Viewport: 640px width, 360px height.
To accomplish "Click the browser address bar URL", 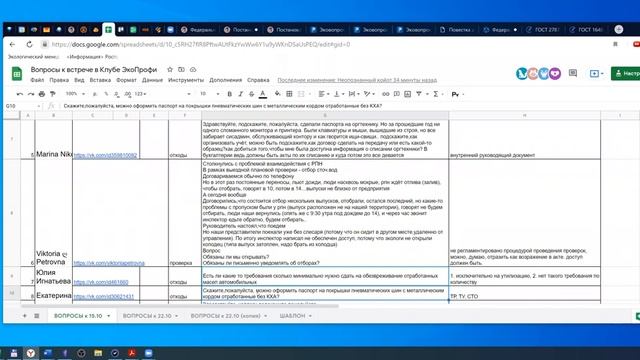I will pos(201,44).
